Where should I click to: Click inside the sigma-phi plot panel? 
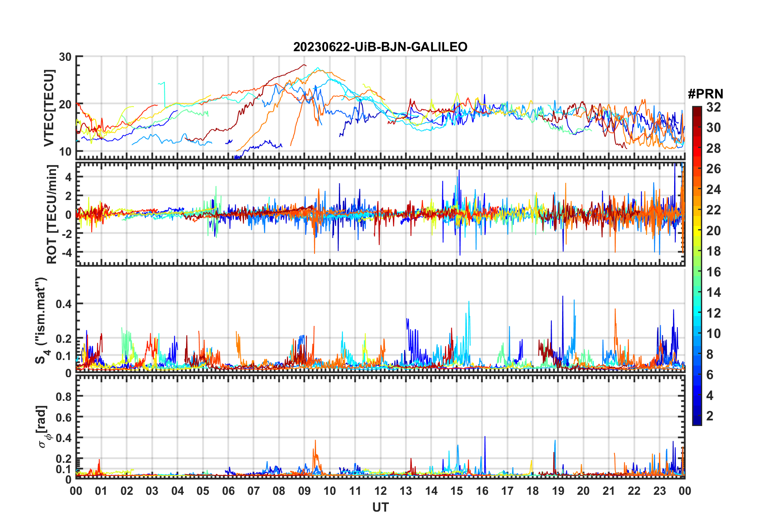coord(380,426)
